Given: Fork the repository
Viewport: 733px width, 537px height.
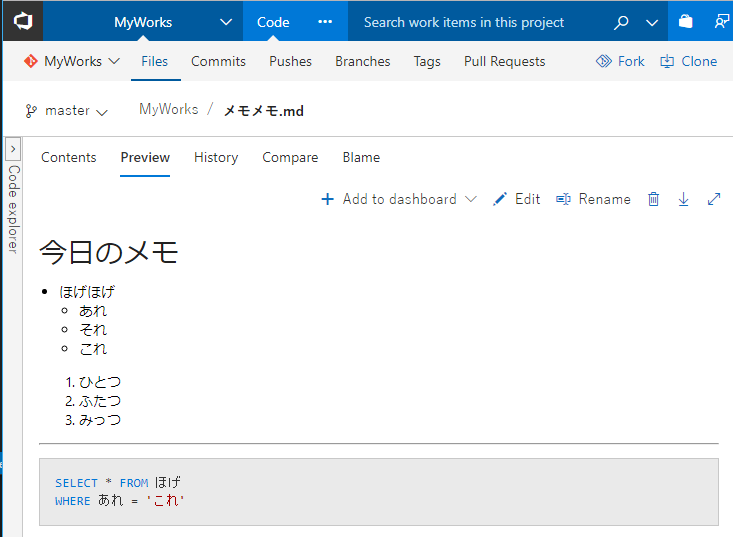Looking at the screenshot, I should pyautogui.click(x=620, y=61).
